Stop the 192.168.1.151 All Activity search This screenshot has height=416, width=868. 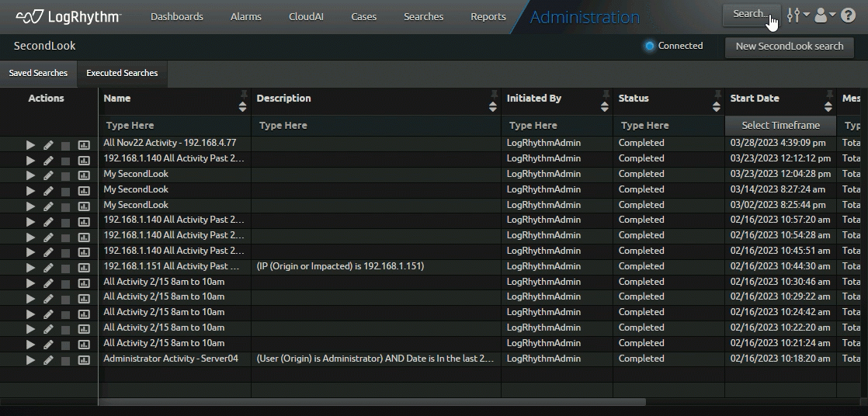coord(66,268)
